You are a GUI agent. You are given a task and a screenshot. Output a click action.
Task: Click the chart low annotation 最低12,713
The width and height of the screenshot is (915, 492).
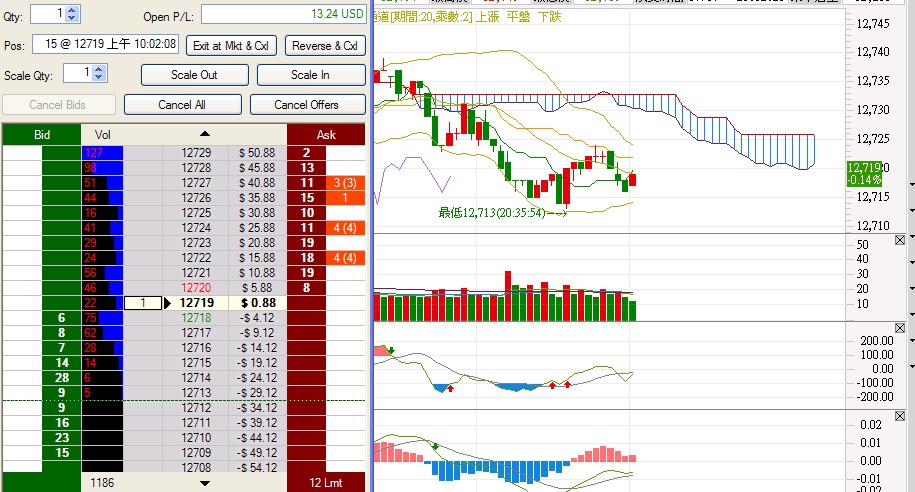[492, 212]
